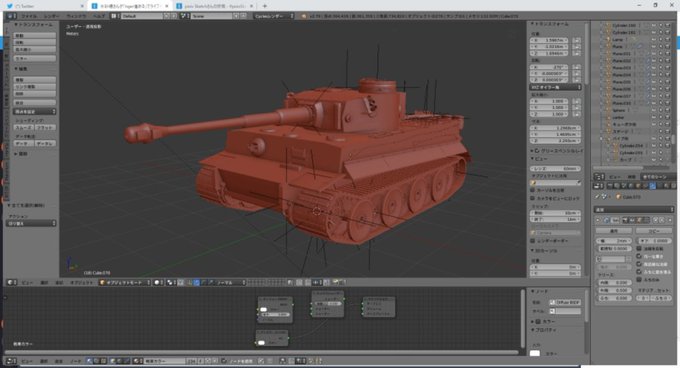Open the viewport shading sphere menu
Viewport: 680px width, 368px height.
[x=157, y=282]
